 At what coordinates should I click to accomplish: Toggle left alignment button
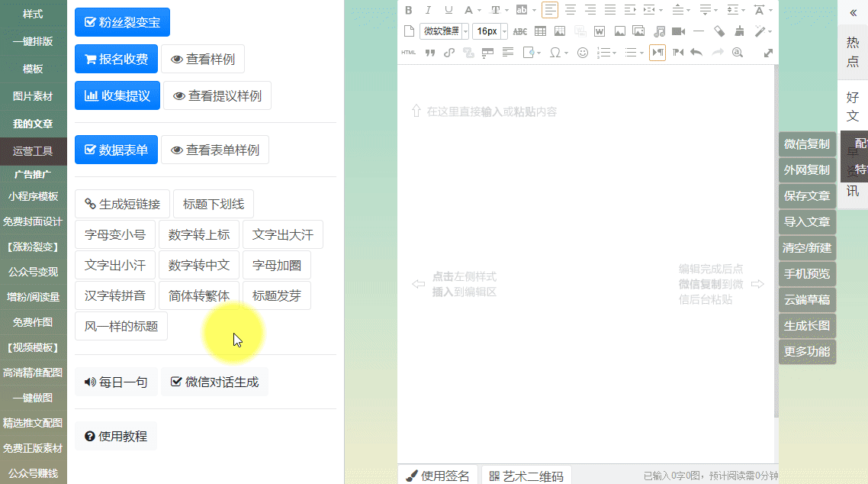[550, 10]
